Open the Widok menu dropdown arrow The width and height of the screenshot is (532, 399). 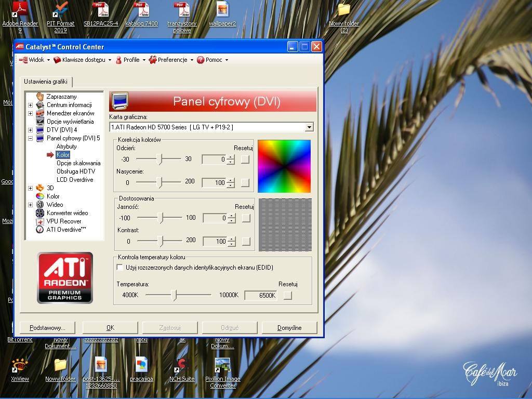[48, 60]
